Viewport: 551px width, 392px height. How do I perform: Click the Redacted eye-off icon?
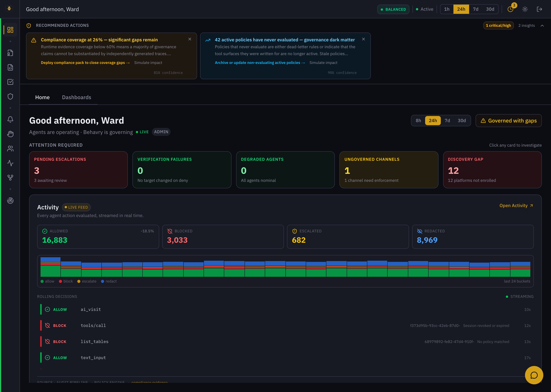(x=420, y=231)
